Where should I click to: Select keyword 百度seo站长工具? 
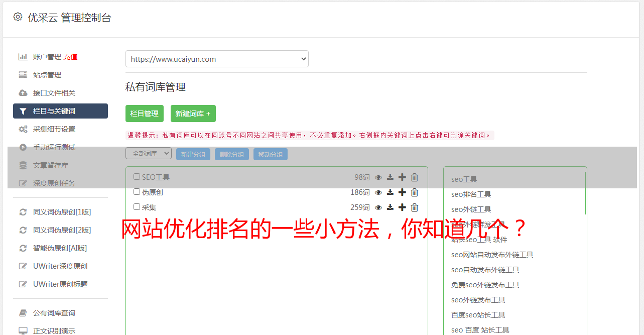click(x=478, y=315)
